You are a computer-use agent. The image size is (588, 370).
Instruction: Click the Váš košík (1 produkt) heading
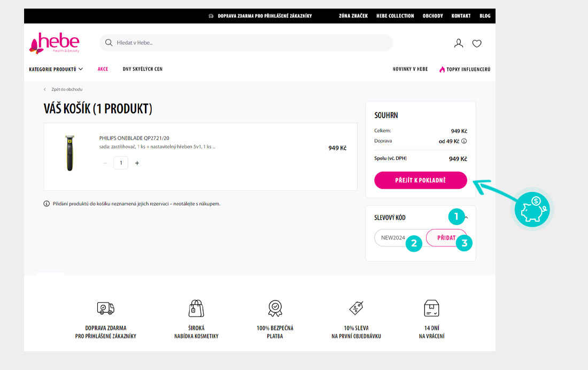point(98,109)
